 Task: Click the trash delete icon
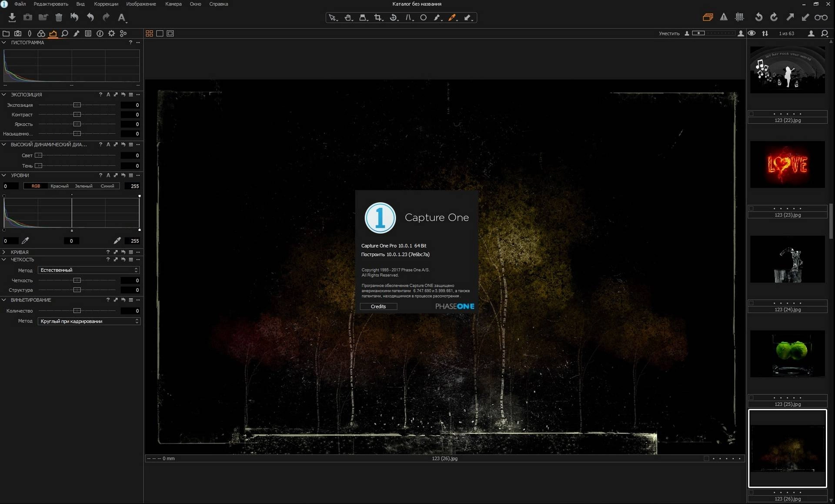[x=59, y=17]
